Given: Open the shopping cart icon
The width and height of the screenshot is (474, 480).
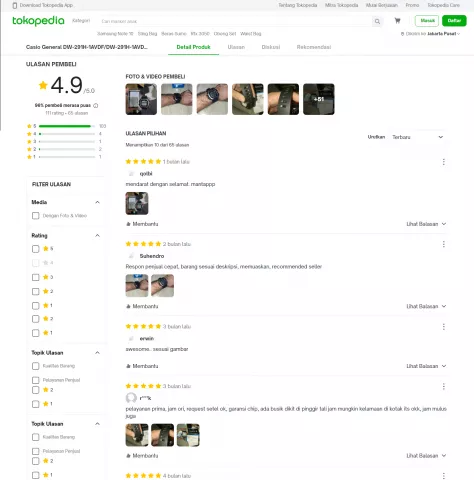Looking at the screenshot, I should 397,21.
